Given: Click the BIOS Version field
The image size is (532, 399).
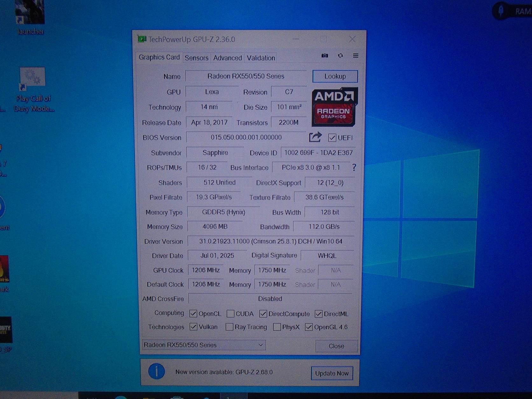Looking at the screenshot, I should [246, 137].
